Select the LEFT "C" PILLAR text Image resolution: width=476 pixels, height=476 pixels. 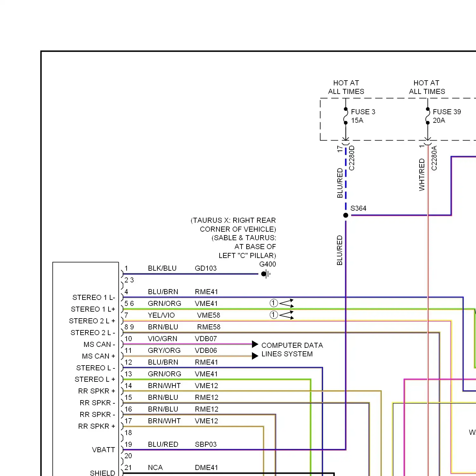click(247, 255)
